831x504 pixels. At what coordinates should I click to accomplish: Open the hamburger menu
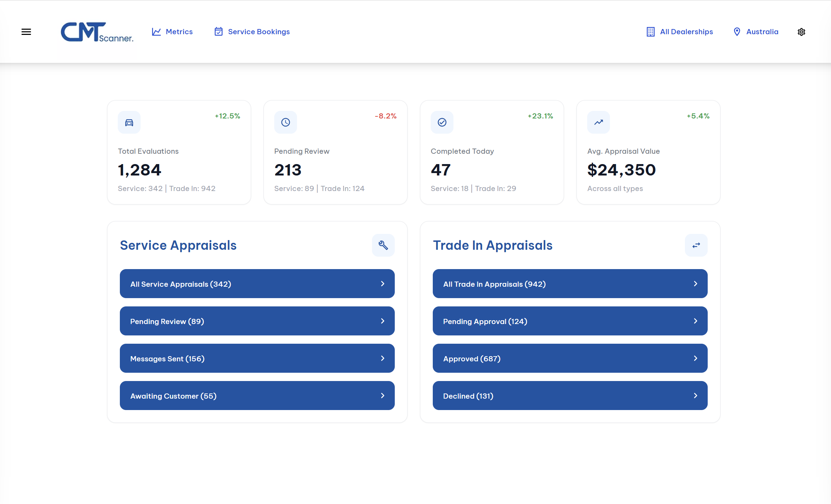pyautogui.click(x=26, y=32)
